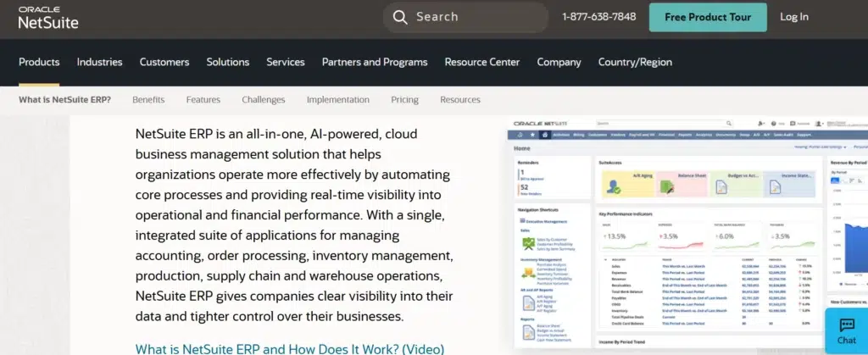
Task: Jump to the Benefits section
Action: pos(148,99)
